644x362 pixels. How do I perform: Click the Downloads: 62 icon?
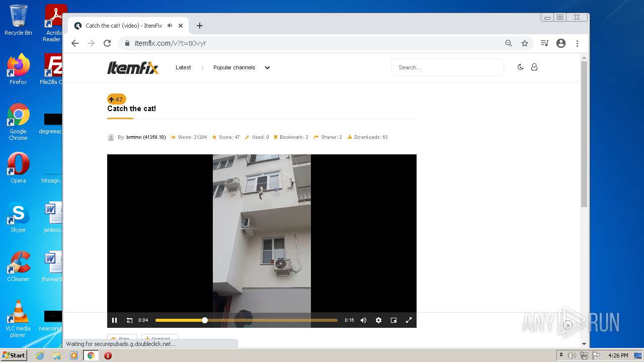click(350, 137)
